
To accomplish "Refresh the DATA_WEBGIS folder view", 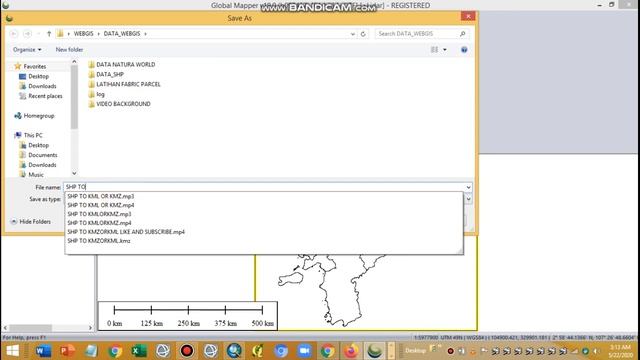I will coord(363,34).
